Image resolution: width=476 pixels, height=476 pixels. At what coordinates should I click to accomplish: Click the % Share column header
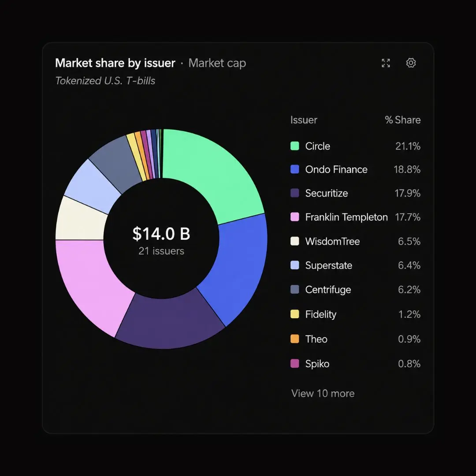tap(403, 120)
